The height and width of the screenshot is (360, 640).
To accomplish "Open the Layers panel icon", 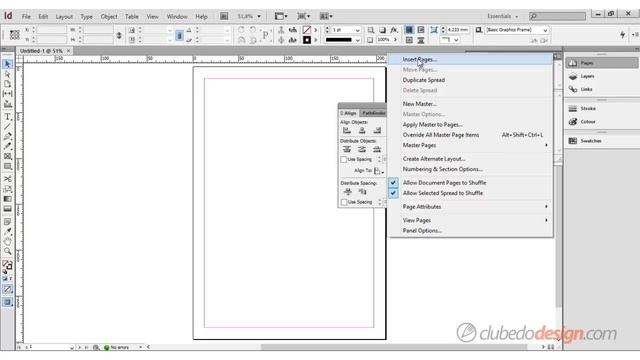I will [x=573, y=76].
